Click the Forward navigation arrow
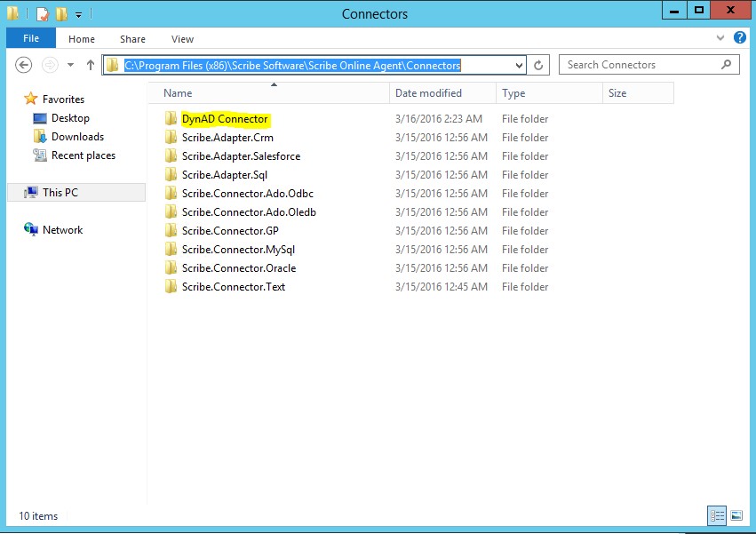This screenshot has height=534, width=756. pos(50,65)
